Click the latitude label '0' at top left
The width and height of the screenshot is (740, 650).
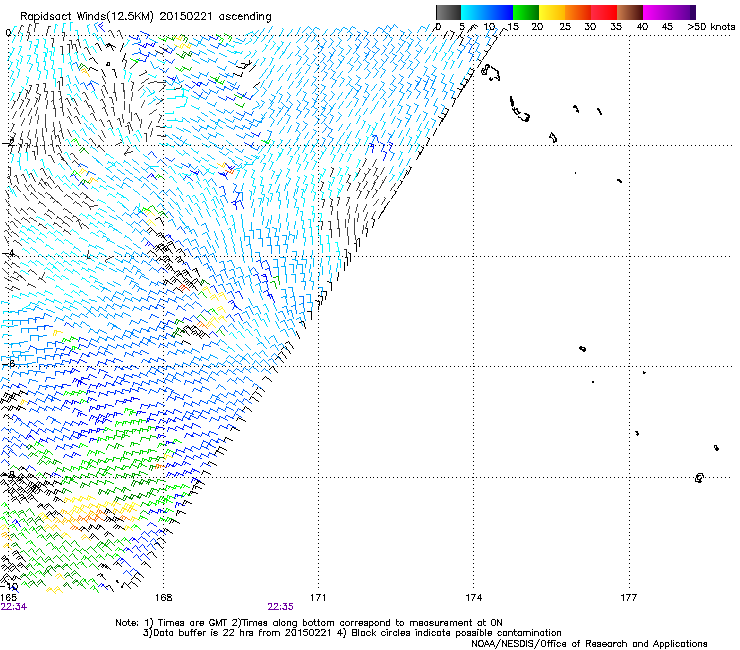tap(8, 33)
